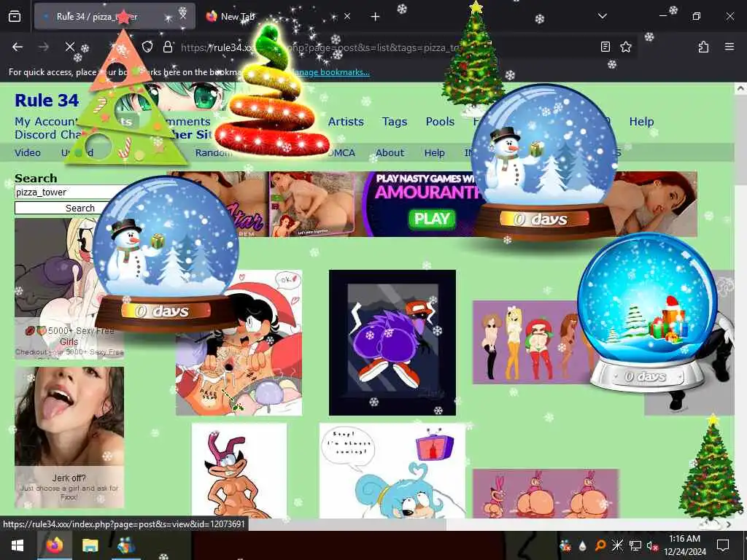Click the muted volume speaker icon
This screenshot has width=747, height=560.
[x=652, y=545]
